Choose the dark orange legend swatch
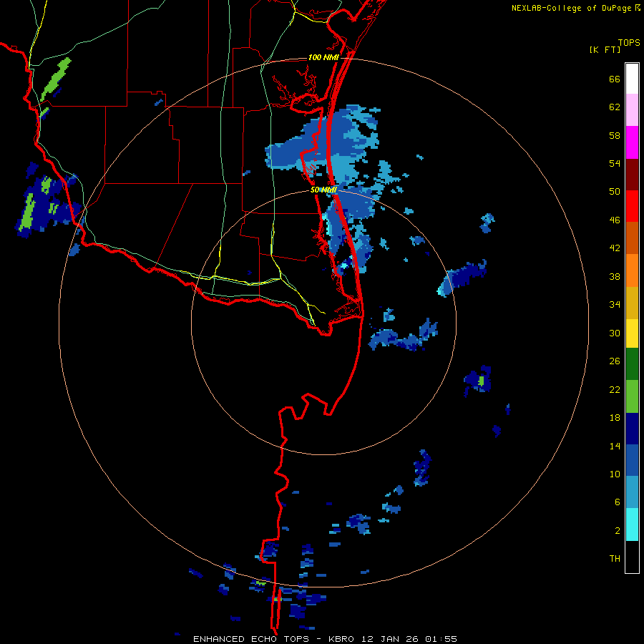 (632, 238)
